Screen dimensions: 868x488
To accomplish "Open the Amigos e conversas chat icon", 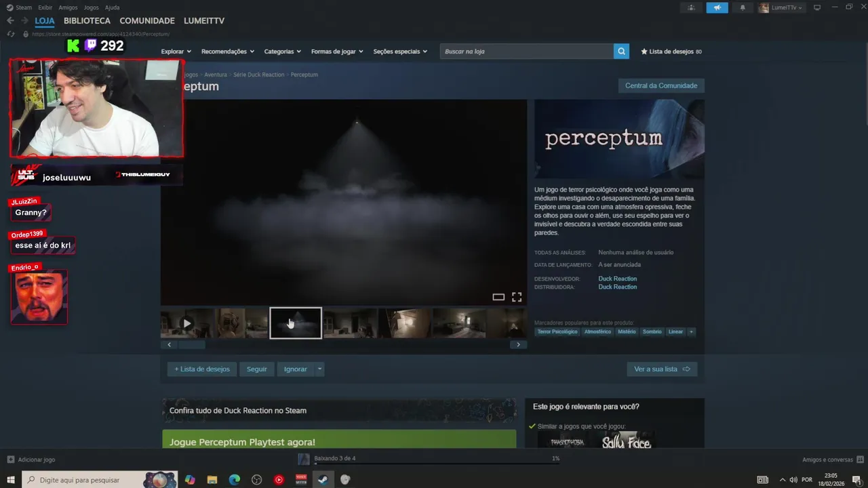I will pyautogui.click(x=860, y=460).
